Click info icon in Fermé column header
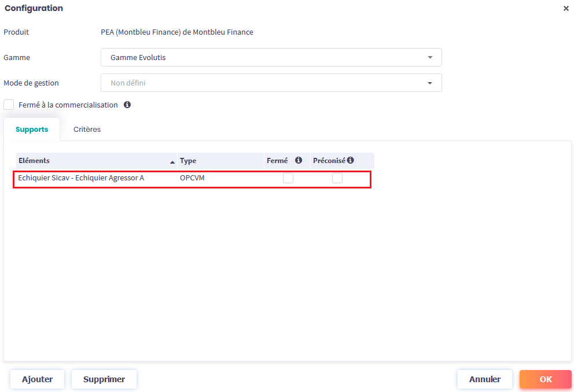Viewport: 574px width, 392px height. (299, 160)
